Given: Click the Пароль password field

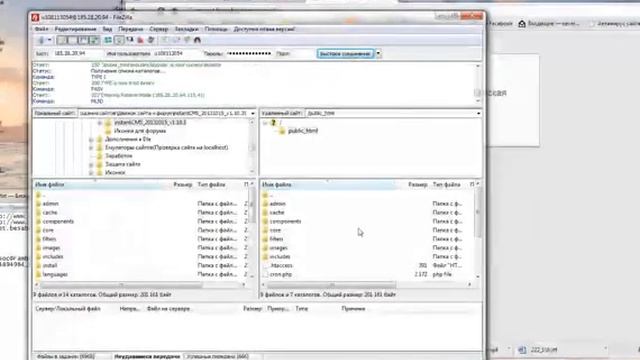Looking at the screenshot, I should tap(249, 53).
